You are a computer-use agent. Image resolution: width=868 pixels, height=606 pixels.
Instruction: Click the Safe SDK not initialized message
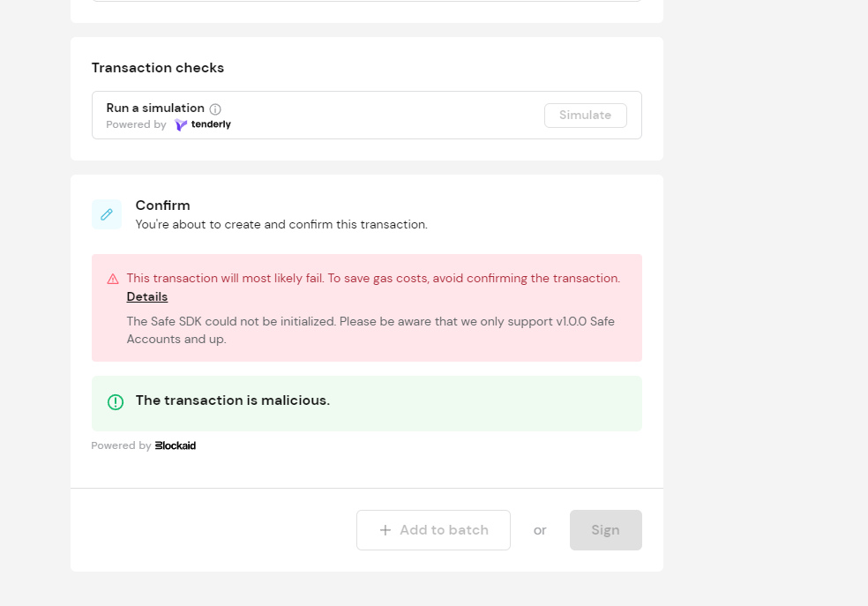(370, 330)
